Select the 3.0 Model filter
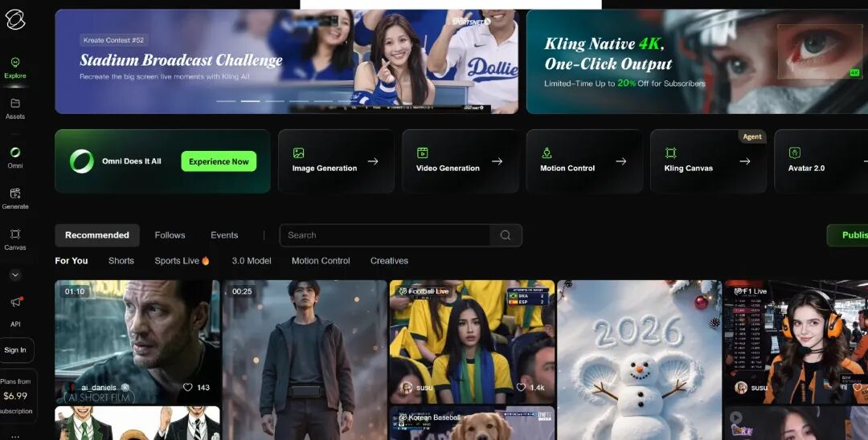868x440 pixels. [252, 261]
